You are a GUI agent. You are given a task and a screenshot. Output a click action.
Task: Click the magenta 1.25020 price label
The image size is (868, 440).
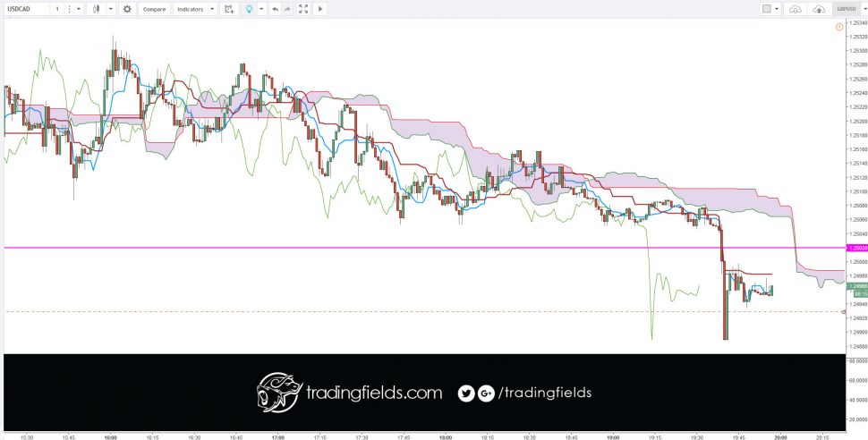(x=857, y=248)
